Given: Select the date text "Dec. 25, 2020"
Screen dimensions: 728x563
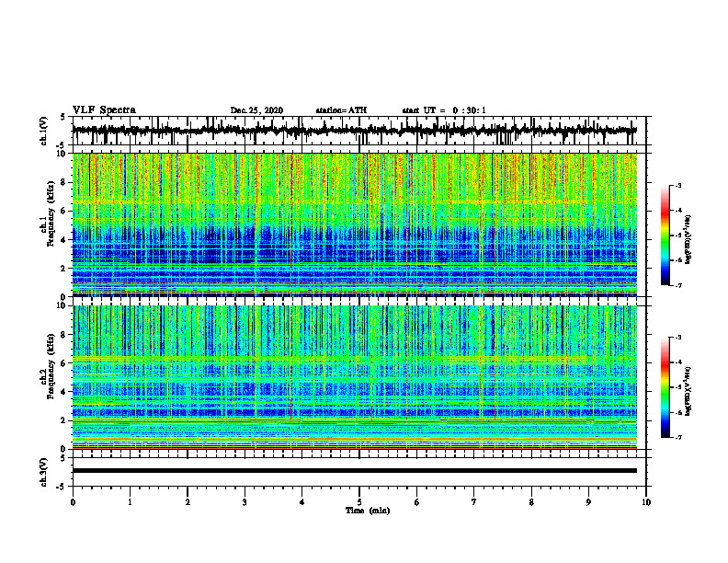Looking at the screenshot, I should [x=256, y=110].
